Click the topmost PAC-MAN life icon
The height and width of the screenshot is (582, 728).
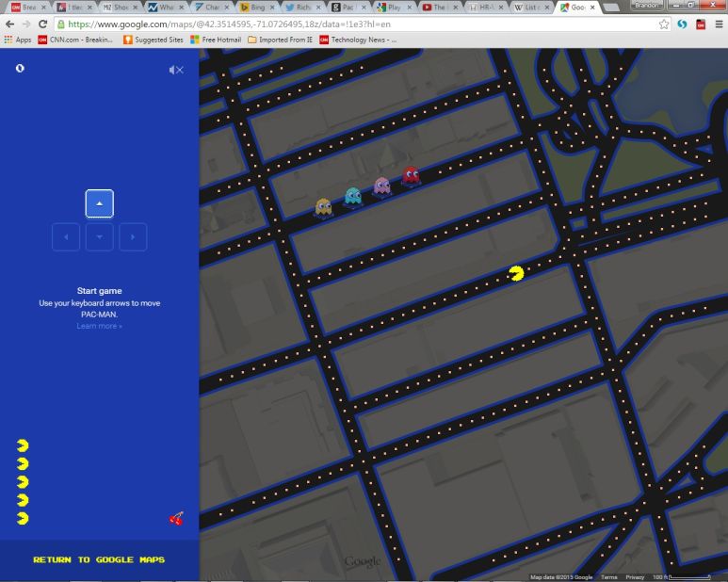23,445
